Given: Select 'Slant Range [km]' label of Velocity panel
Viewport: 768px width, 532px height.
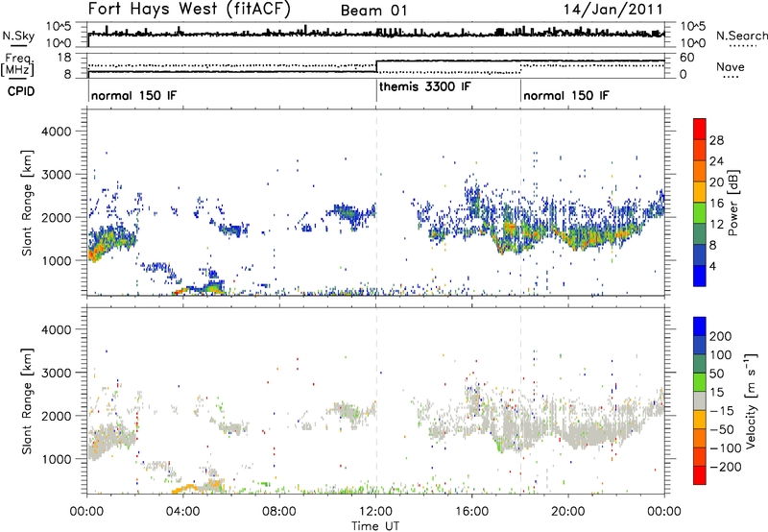Looking at the screenshot, I should point(27,401).
